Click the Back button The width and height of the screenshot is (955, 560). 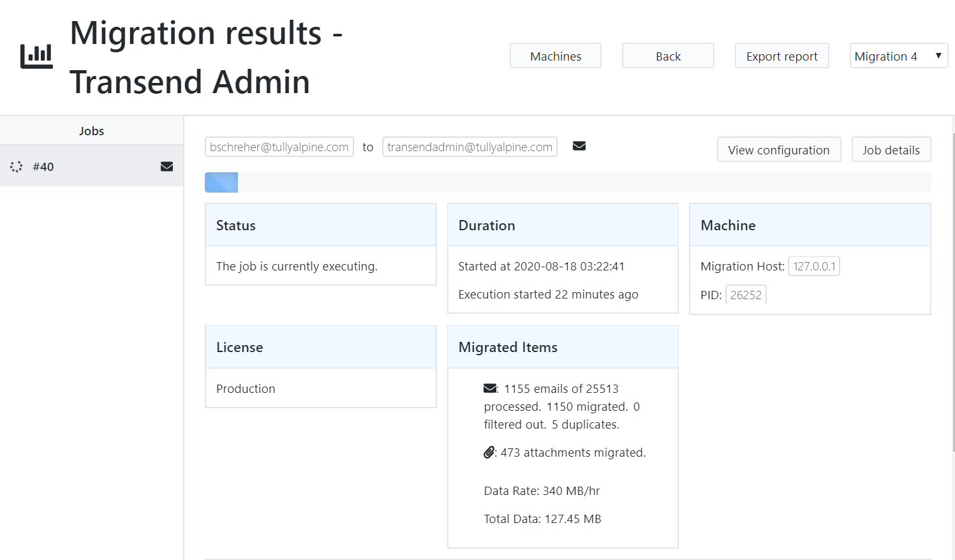[668, 56]
